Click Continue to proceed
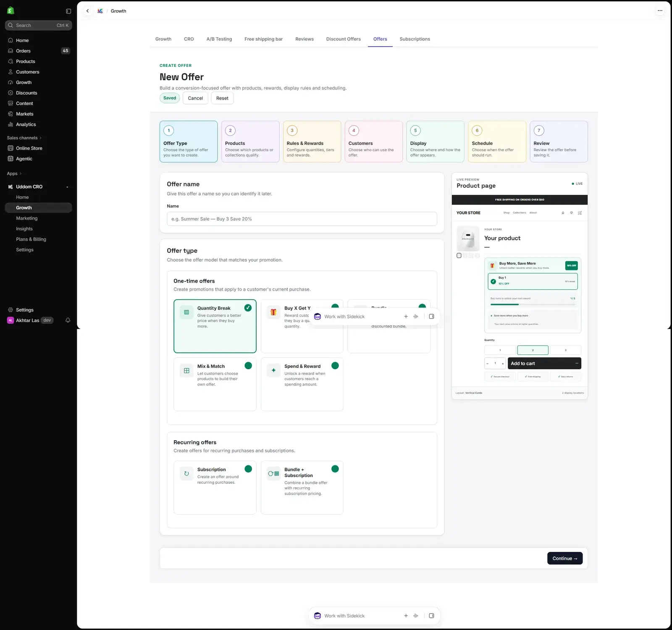Image resolution: width=672 pixels, height=630 pixels. coord(564,558)
